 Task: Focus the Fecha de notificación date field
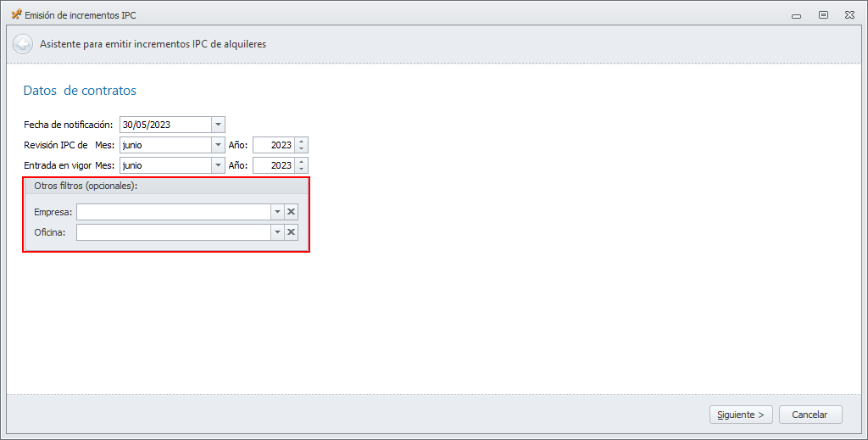(165, 125)
